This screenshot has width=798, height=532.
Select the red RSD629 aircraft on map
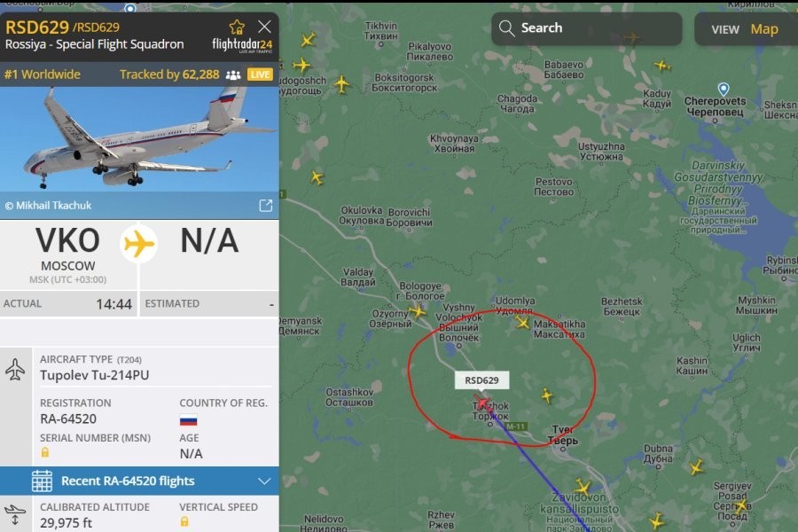[x=482, y=403]
